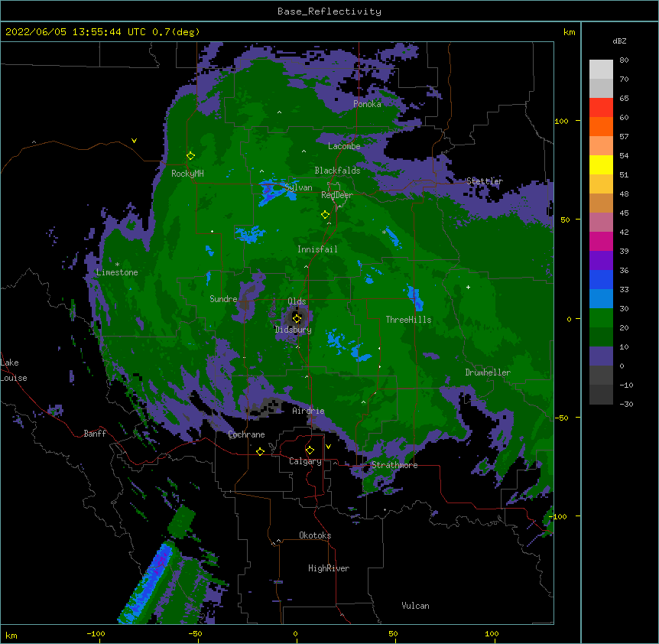Screen dimensions: 659x644
Task: Click the red 65 dBZ legend swatch
Action: (x=601, y=108)
